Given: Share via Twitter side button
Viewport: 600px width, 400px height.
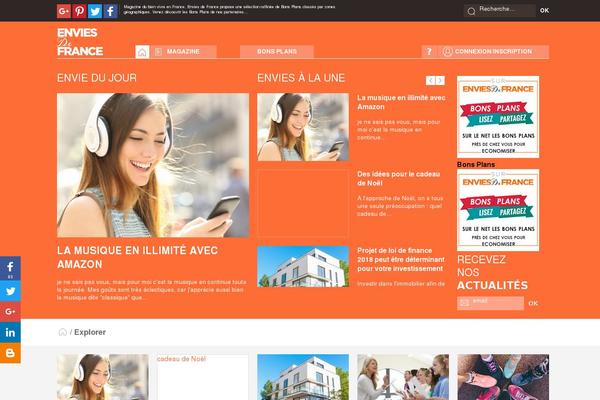Looking at the screenshot, I should (x=10, y=291).
